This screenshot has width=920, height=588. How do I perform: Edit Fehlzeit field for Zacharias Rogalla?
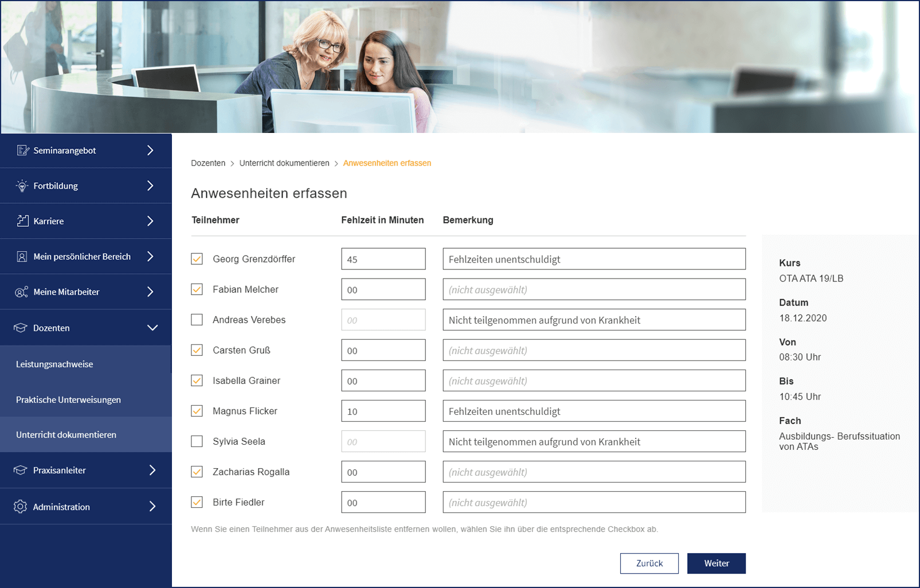coord(383,472)
